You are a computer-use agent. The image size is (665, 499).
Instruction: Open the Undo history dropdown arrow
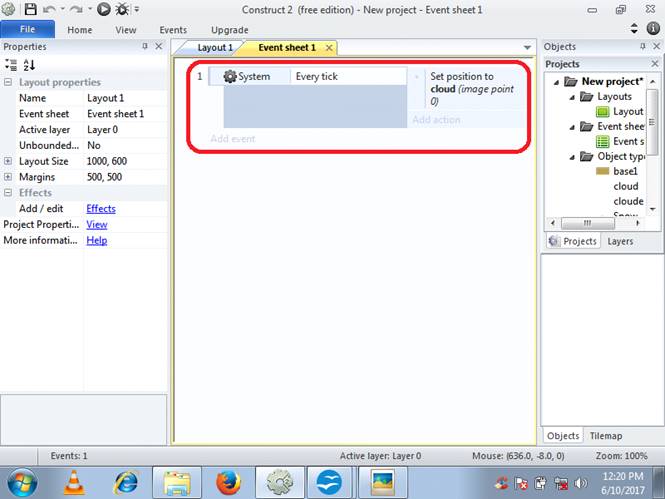coord(63,9)
